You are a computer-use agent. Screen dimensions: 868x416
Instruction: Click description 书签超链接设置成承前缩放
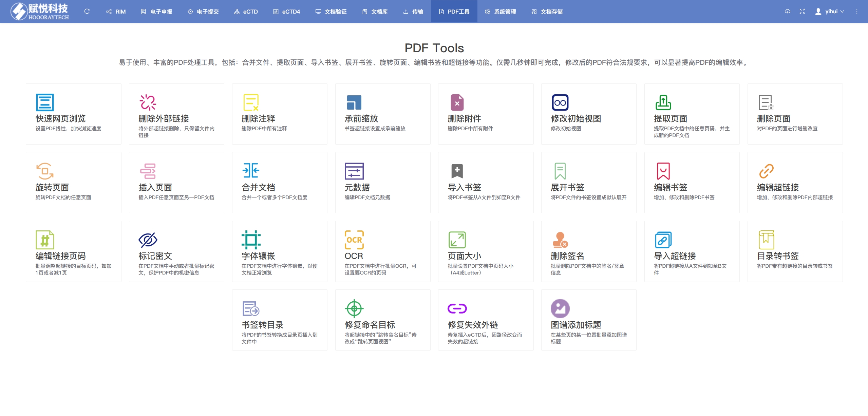click(x=375, y=129)
